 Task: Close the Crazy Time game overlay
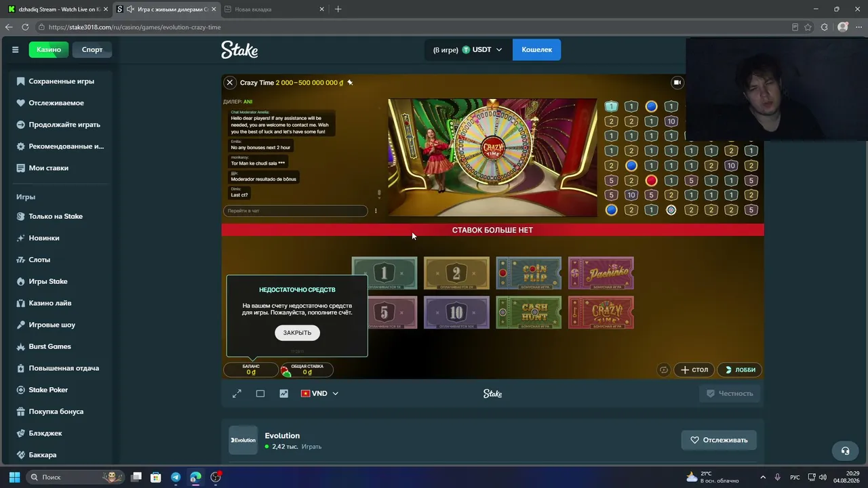click(x=230, y=83)
